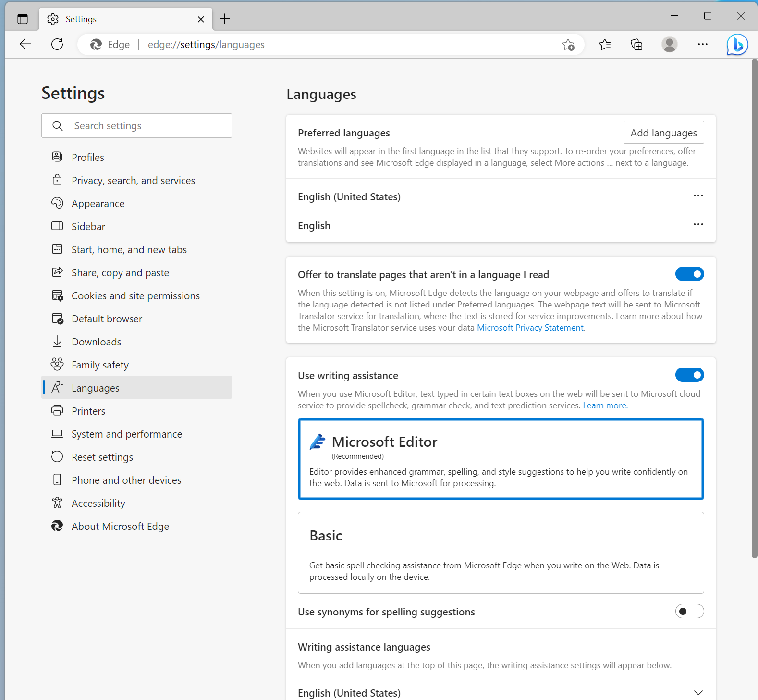Screen dimensions: 758x700
Task: Select the Microsoft Editor option card
Action: 501,459
